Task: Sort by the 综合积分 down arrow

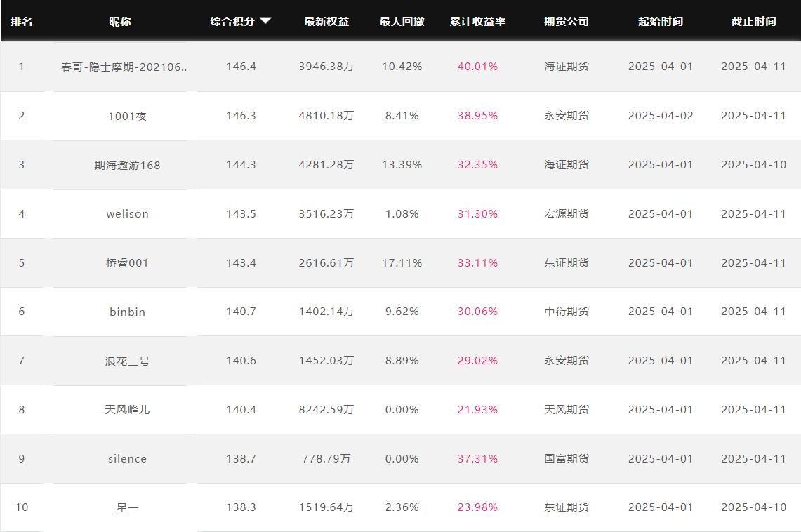Action: pyautogui.click(x=265, y=21)
